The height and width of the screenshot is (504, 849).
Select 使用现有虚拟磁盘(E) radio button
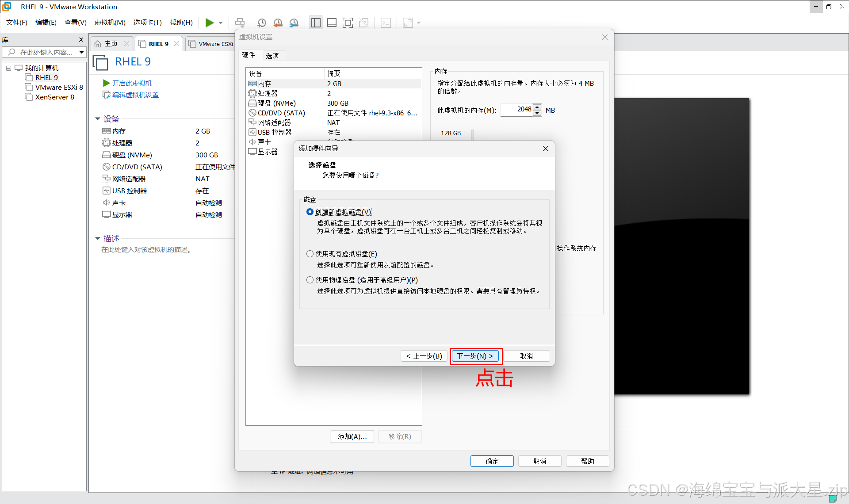[x=310, y=254]
